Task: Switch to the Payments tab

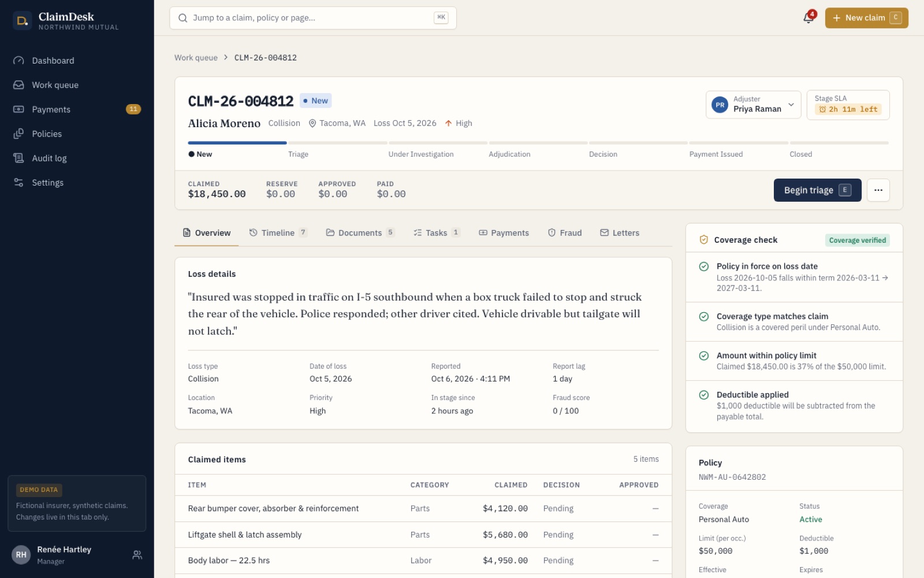Action: pyautogui.click(x=504, y=233)
